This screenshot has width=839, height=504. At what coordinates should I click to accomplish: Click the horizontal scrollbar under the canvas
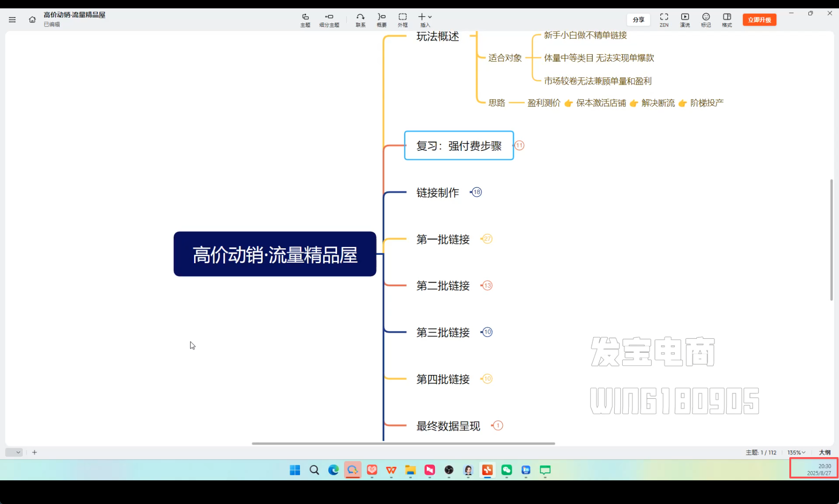point(403,444)
